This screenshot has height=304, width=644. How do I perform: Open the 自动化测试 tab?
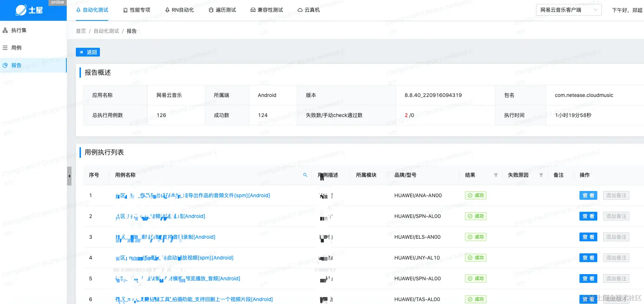[x=92, y=10]
